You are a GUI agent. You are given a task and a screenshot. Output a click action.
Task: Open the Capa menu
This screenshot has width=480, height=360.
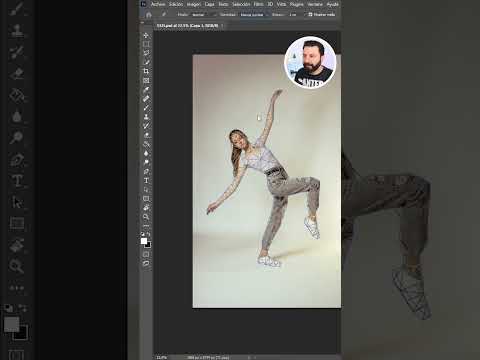tap(209, 4)
